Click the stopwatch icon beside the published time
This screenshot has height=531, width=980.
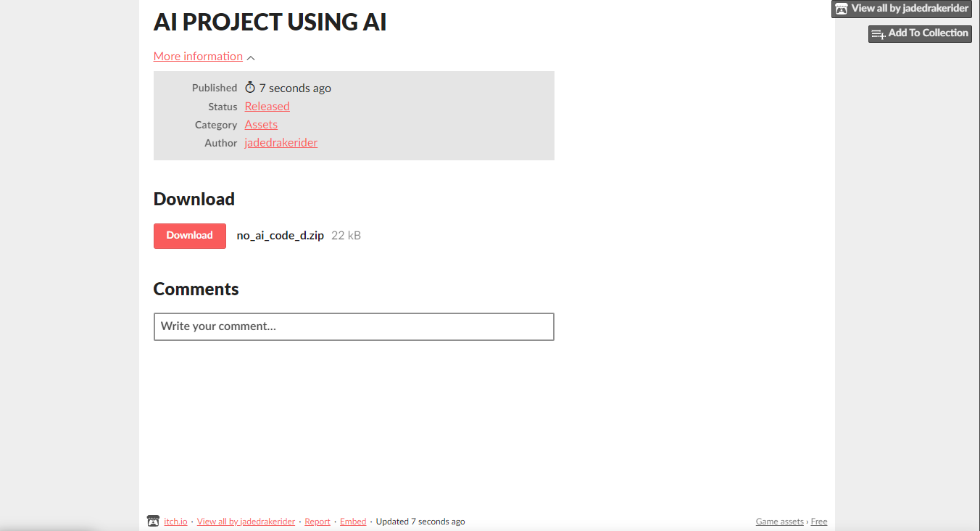click(250, 88)
